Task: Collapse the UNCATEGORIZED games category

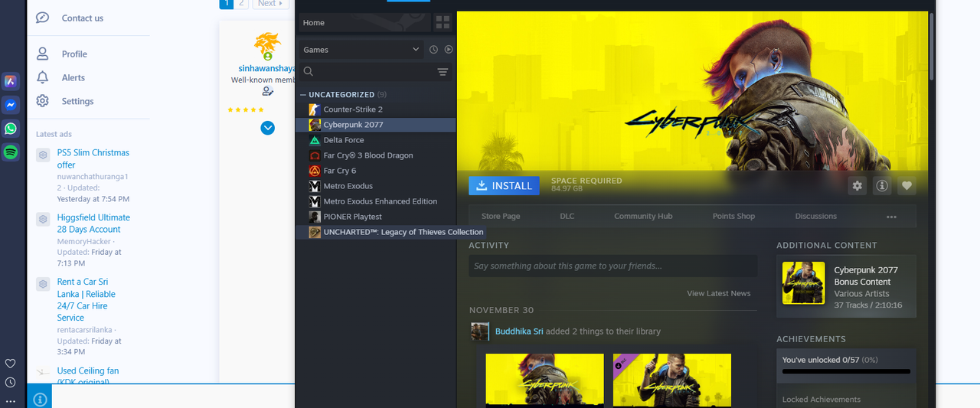Action: [x=303, y=95]
